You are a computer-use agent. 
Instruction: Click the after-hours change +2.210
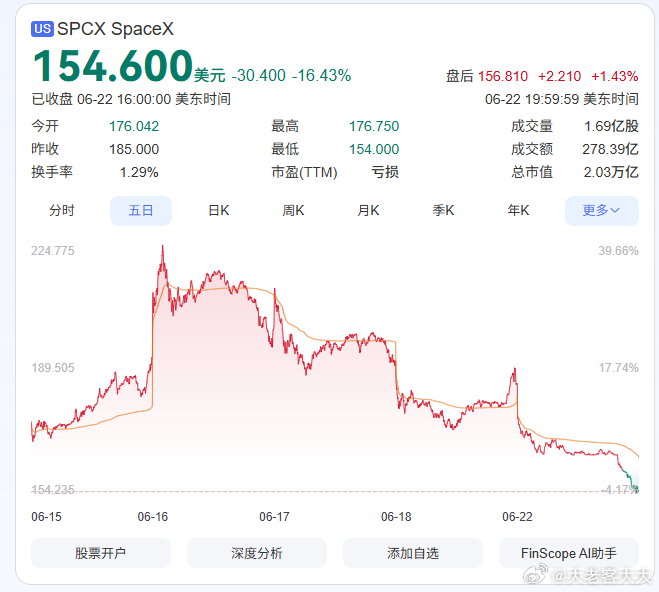coord(559,76)
